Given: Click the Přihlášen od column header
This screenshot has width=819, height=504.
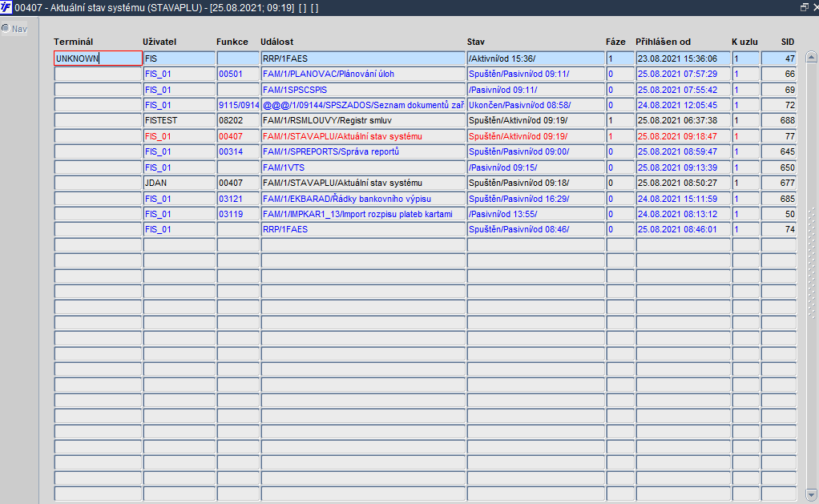Looking at the screenshot, I should (663, 42).
